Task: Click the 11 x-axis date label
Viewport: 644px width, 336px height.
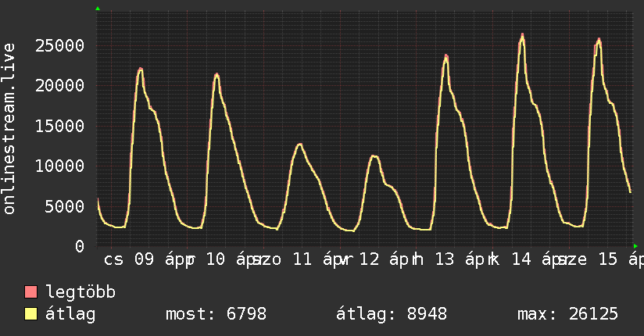Action: click(x=302, y=259)
